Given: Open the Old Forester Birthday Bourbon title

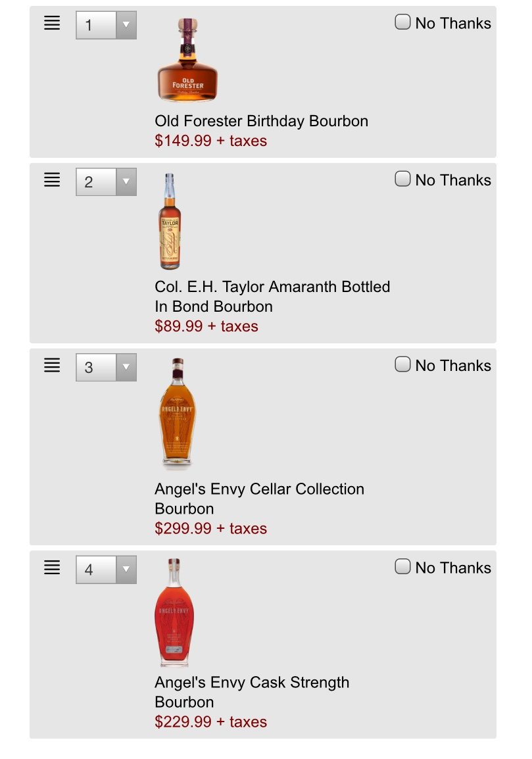Looking at the screenshot, I should pyautogui.click(x=262, y=120).
